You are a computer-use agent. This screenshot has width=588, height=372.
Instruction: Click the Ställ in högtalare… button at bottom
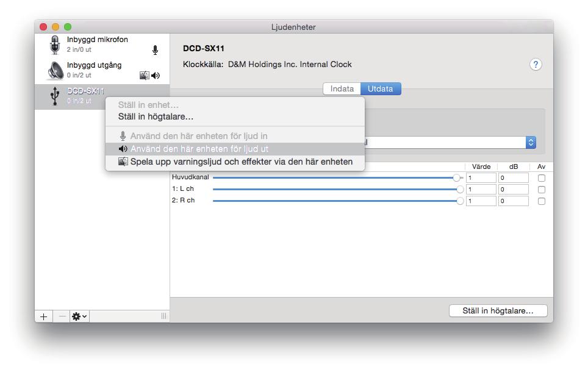point(498,310)
